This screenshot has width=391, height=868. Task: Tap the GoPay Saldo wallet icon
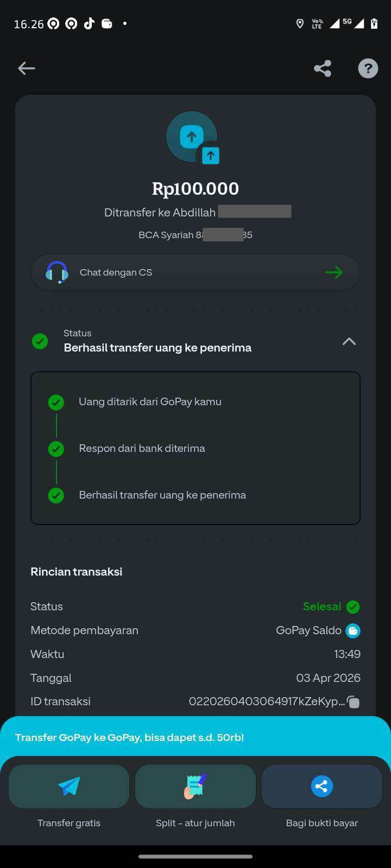353,630
